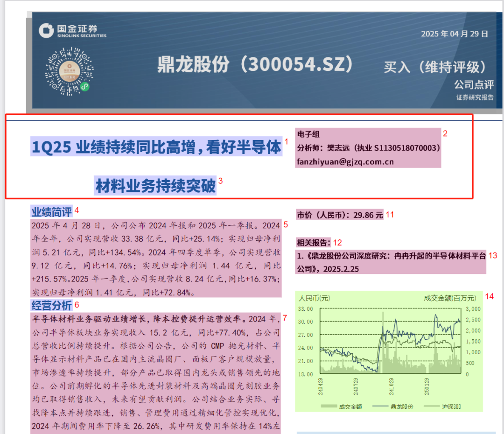Viewport: 504px width, 434px height.
Task: Click the 241029 date label on the chart
Action: [x=391, y=387]
